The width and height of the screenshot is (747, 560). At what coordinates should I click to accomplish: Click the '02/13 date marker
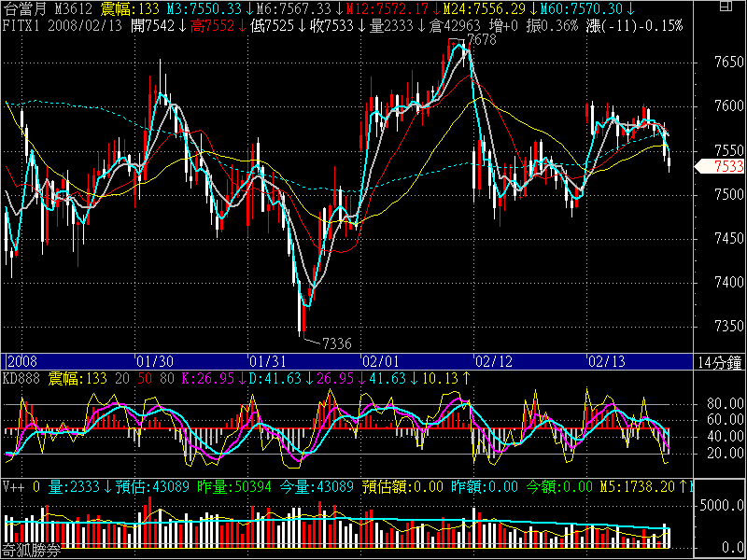604,360
